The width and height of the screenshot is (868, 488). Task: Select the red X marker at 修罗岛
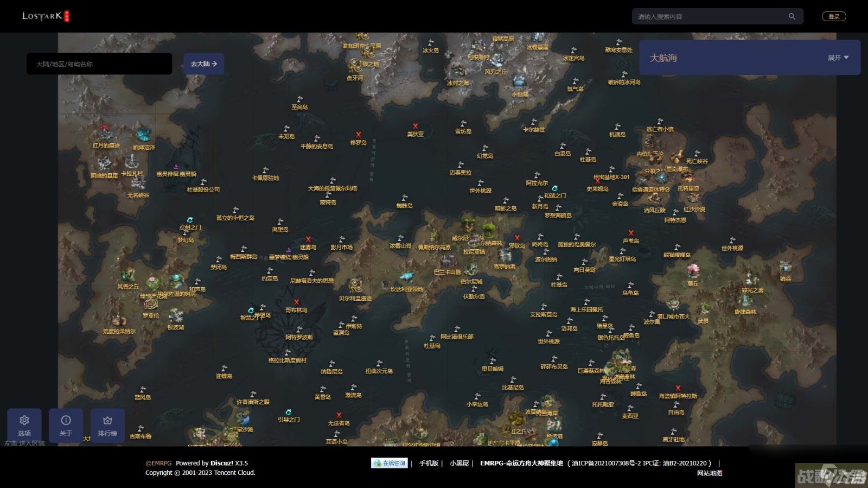click(358, 135)
